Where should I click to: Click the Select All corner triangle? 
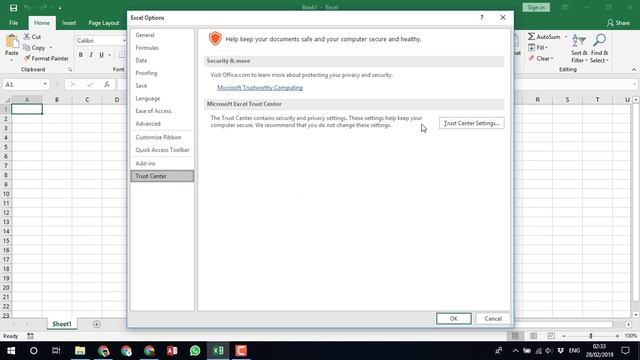click(x=7, y=100)
